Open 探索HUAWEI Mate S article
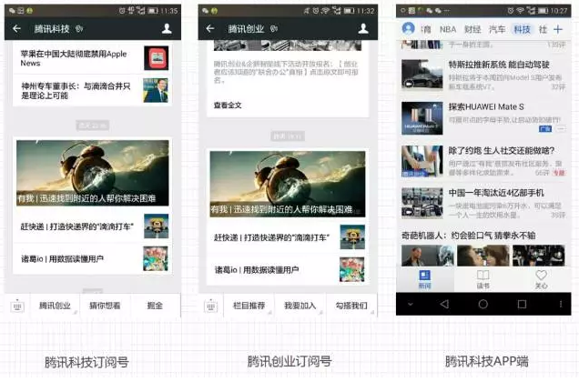The image size is (579, 392). 483,118
